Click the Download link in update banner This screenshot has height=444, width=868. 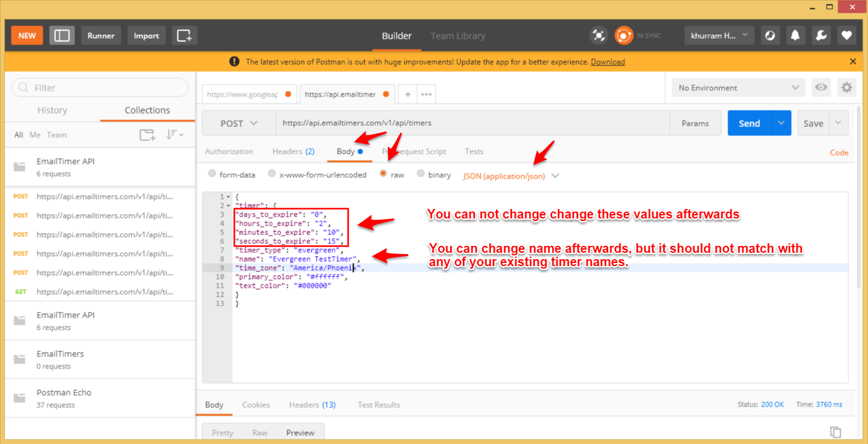pyautogui.click(x=608, y=62)
